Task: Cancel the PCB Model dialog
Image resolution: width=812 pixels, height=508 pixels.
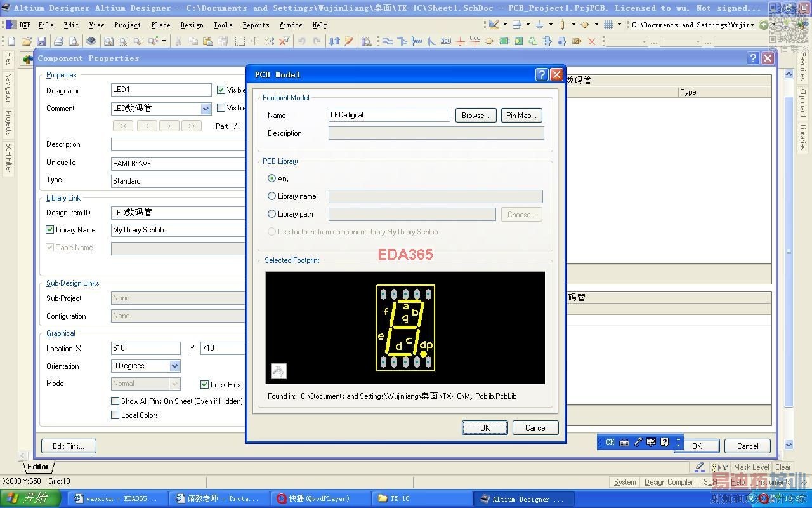Action: click(535, 428)
